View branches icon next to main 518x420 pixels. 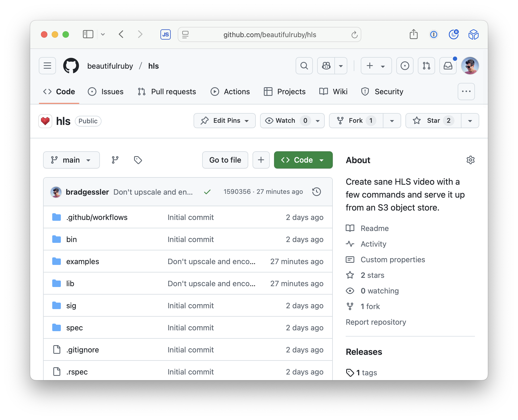pos(115,160)
